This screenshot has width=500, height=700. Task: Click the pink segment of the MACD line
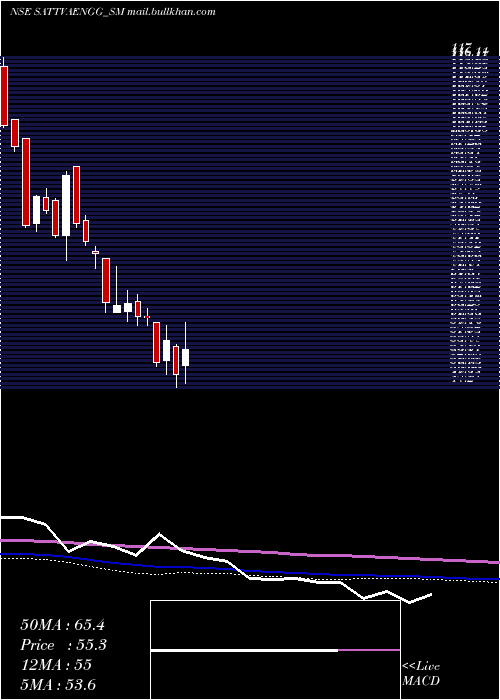click(x=369, y=650)
